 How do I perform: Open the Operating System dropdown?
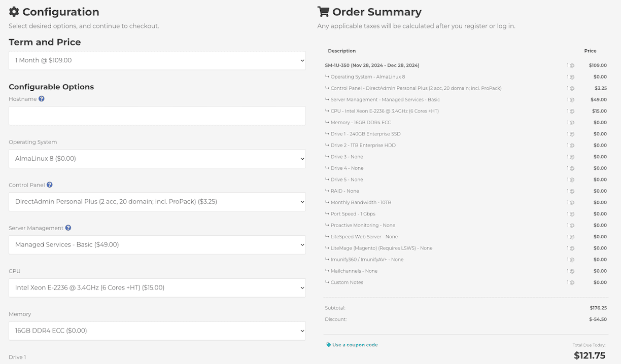157,158
